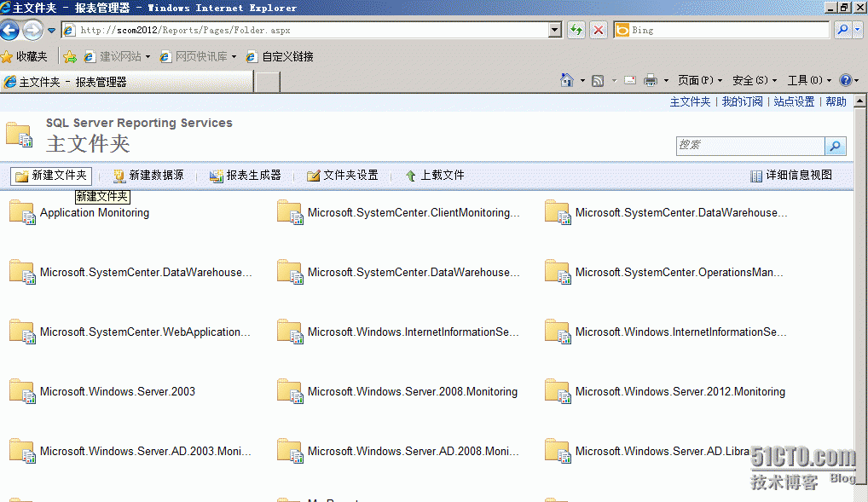Click the Microsoft.Windows.Server.2003 folder icon
Screen dimensions: 868x502
pyautogui.click(x=23, y=392)
